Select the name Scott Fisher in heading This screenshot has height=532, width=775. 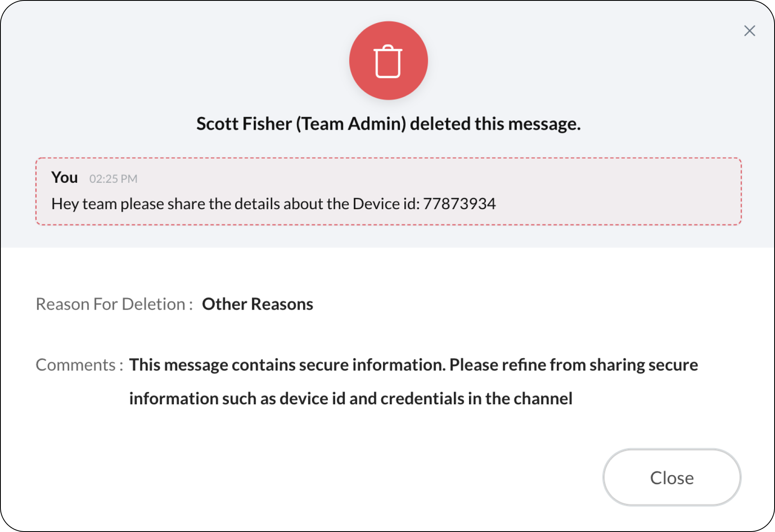[244, 124]
